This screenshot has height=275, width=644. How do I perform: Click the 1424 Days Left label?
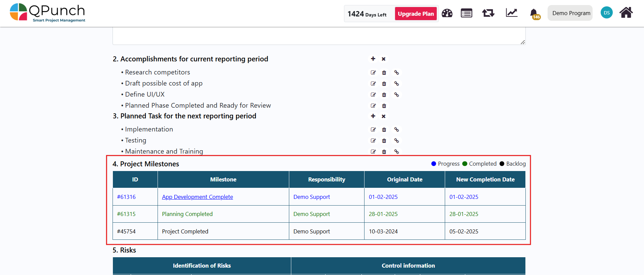coord(367,14)
